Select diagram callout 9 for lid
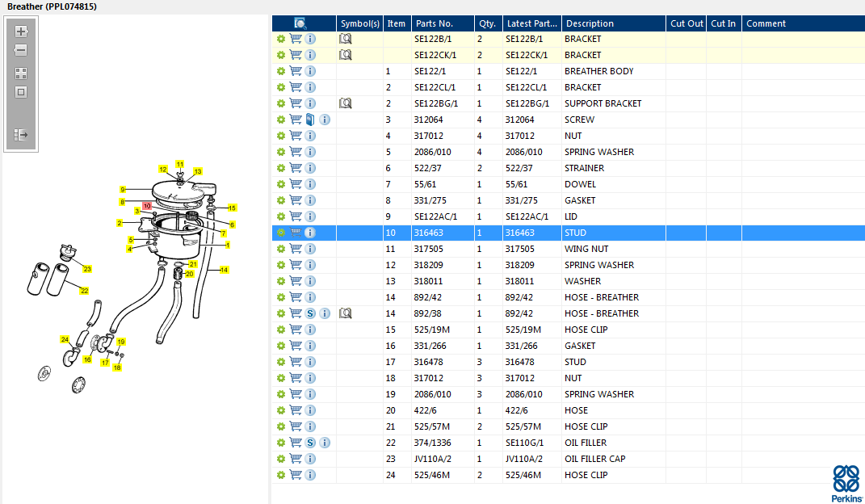 click(123, 189)
